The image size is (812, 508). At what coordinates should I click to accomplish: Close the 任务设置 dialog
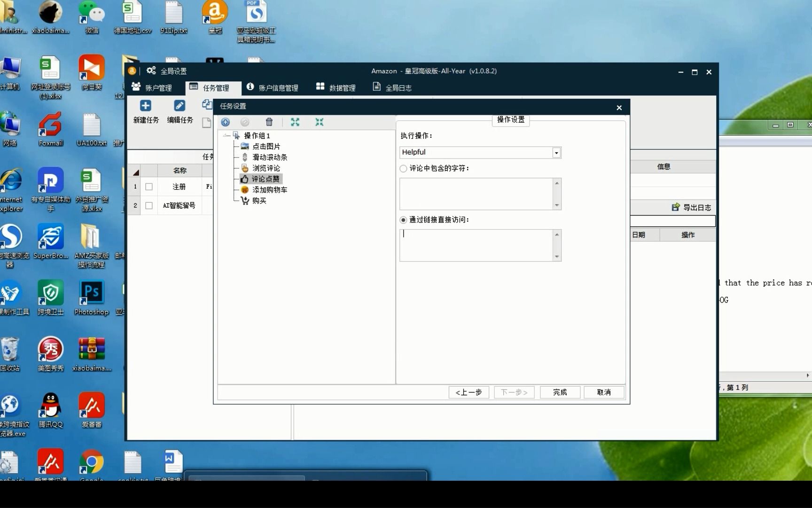coord(619,108)
